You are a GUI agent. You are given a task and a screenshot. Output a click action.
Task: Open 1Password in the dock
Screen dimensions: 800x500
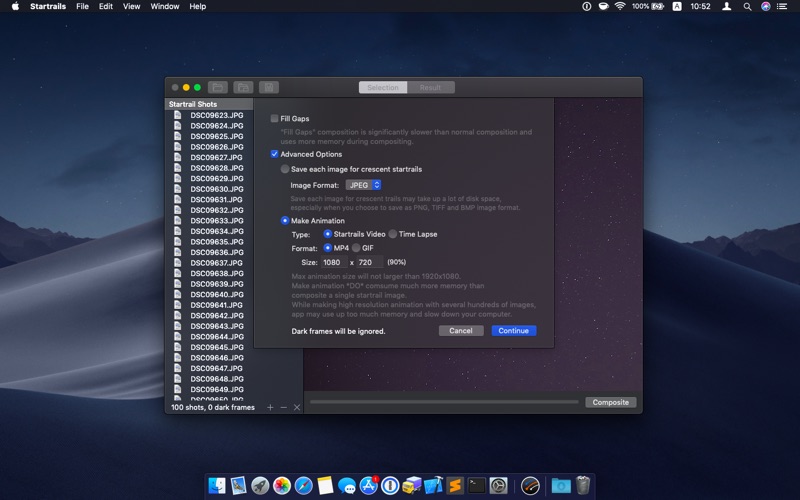390,485
